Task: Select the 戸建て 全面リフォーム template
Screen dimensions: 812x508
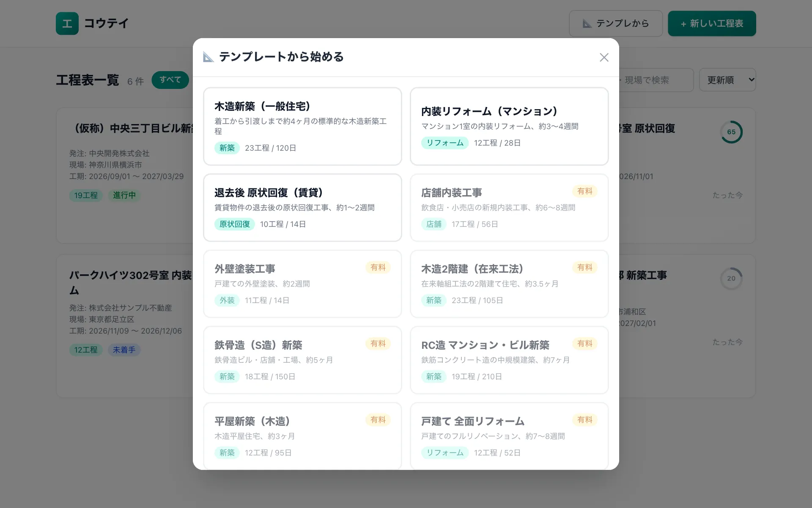Action: coord(509,436)
